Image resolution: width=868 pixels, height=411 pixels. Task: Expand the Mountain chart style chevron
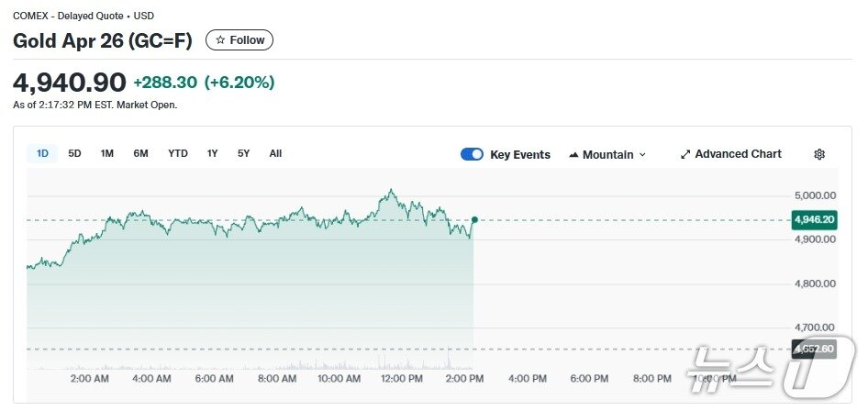point(642,155)
